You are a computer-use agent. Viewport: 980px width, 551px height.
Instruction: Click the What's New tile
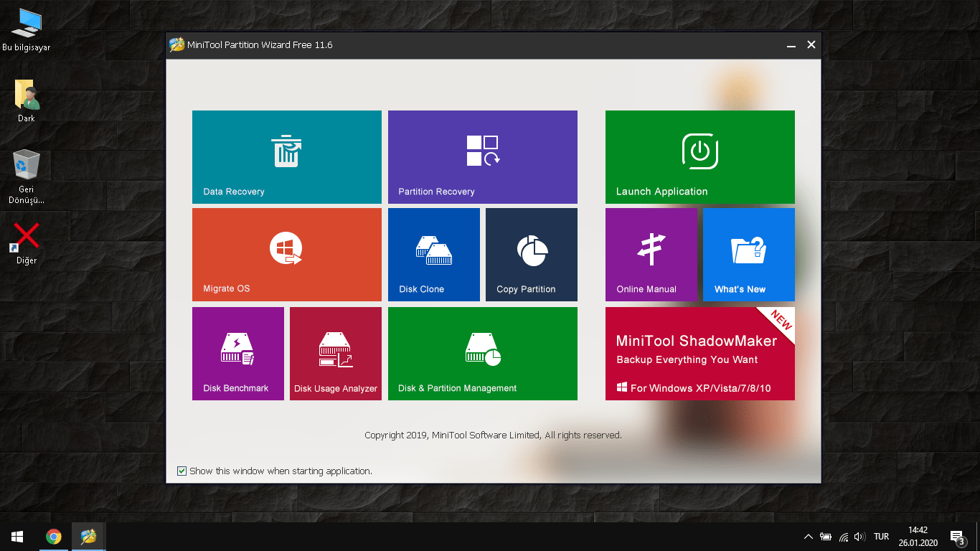(749, 255)
